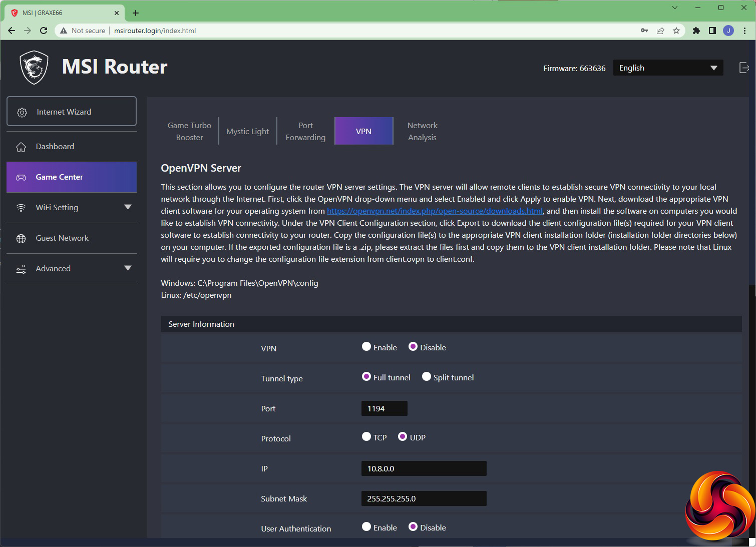Screen dimensions: 756x547
Task: Click the Server Information section header
Action: pos(451,324)
